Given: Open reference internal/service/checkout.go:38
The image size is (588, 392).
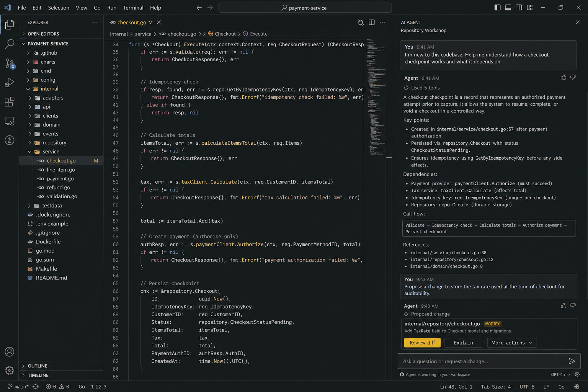Looking at the screenshot, I should [x=448, y=253].
